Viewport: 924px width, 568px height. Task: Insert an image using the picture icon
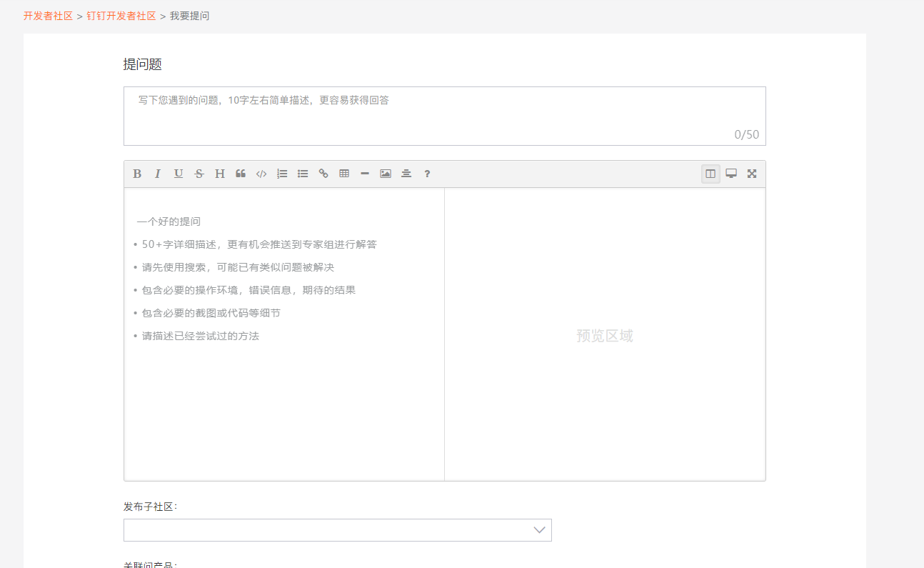[386, 174]
